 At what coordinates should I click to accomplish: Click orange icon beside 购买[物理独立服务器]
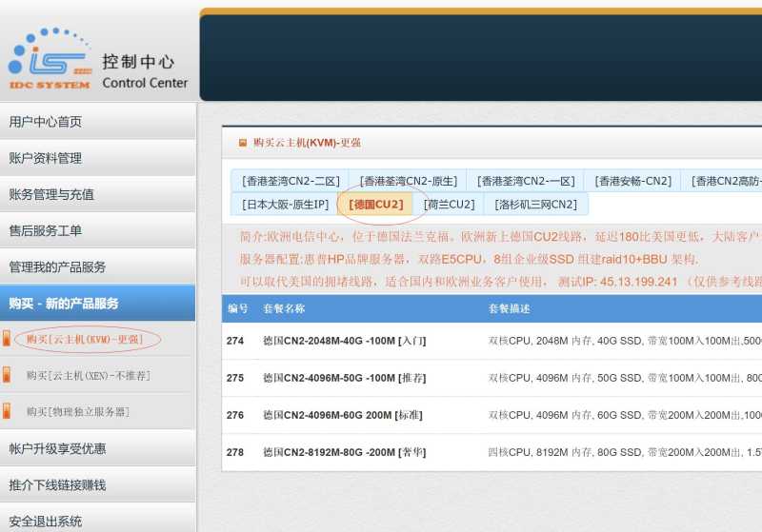(7, 412)
